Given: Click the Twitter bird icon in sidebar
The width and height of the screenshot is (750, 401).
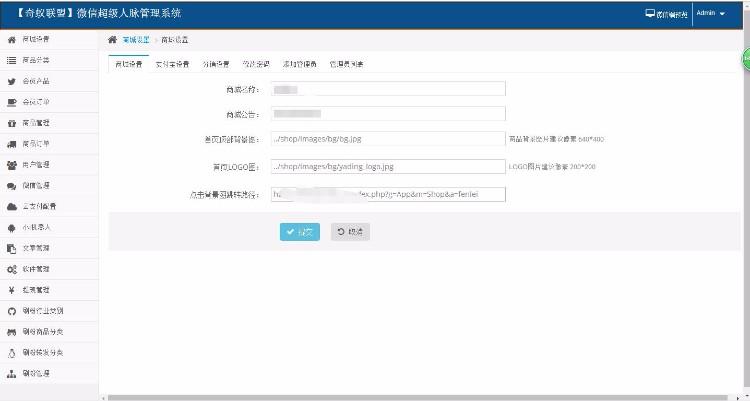Looking at the screenshot, I should pos(11,81).
